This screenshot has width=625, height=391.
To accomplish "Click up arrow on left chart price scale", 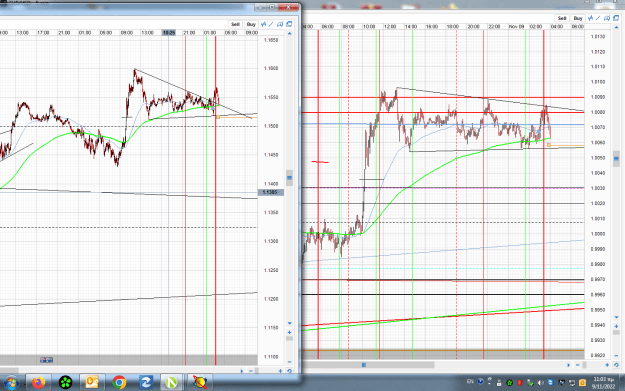I will (289, 33).
